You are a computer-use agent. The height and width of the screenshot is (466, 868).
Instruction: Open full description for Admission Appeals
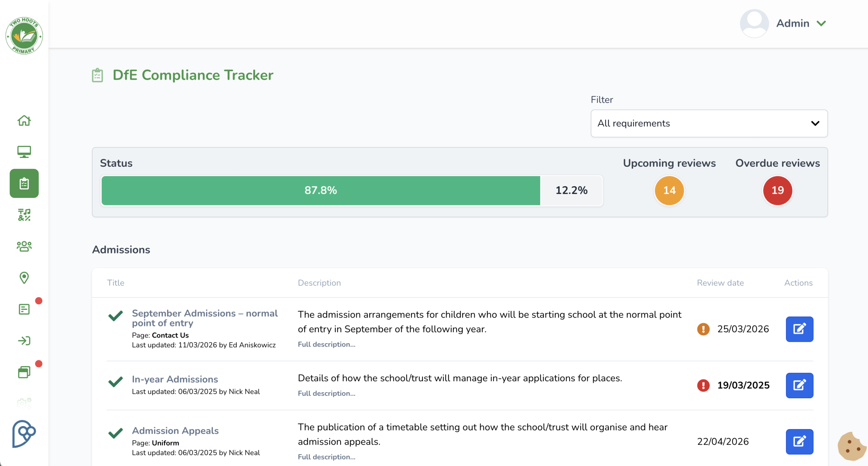(x=326, y=457)
